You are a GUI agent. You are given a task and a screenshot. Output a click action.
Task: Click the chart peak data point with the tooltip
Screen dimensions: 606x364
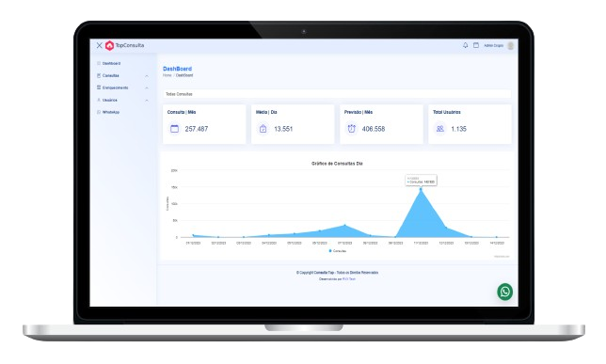pyautogui.click(x=421, y=189)
